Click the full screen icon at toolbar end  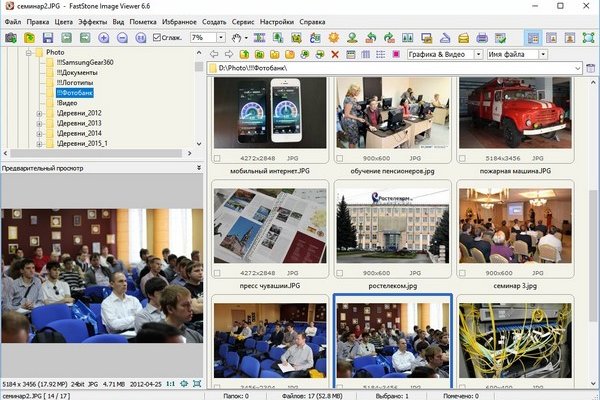588,37
